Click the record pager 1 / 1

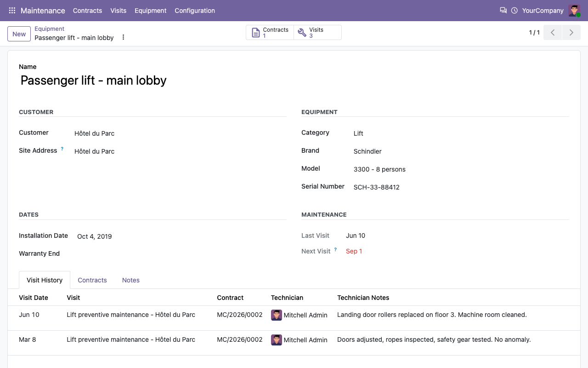tap(534, 33)
